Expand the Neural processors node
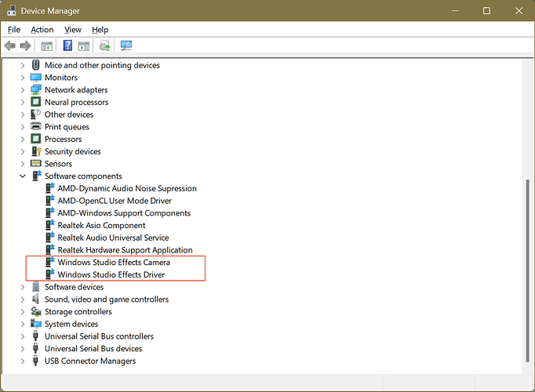The height and width of the screenshot is (392, 535). tap(23, 102)
